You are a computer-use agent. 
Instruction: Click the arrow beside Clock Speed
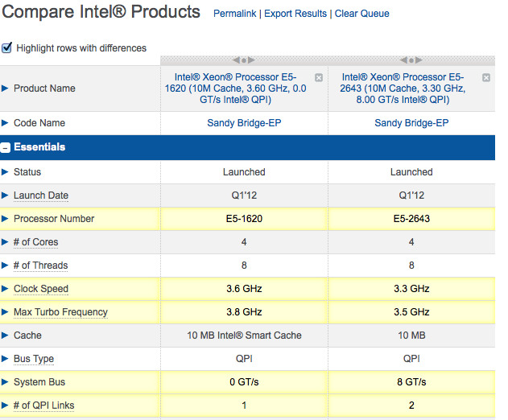pos(5,289)
